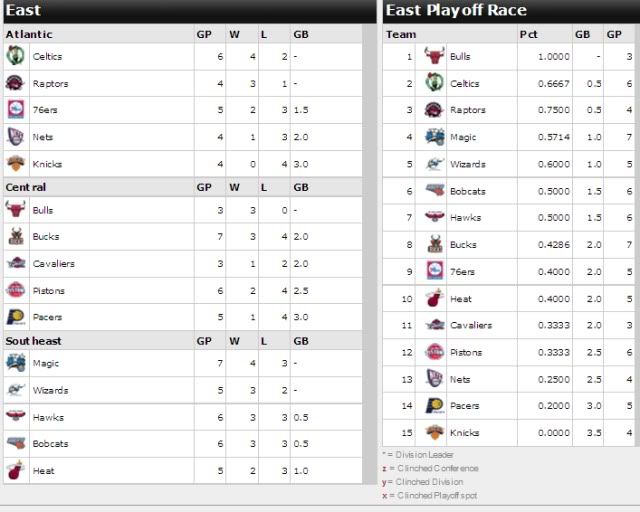The width and height of the screenshot is (640, 512).
Task: Open the Knicks team name in Playoff Race
Action: [464, 433]
